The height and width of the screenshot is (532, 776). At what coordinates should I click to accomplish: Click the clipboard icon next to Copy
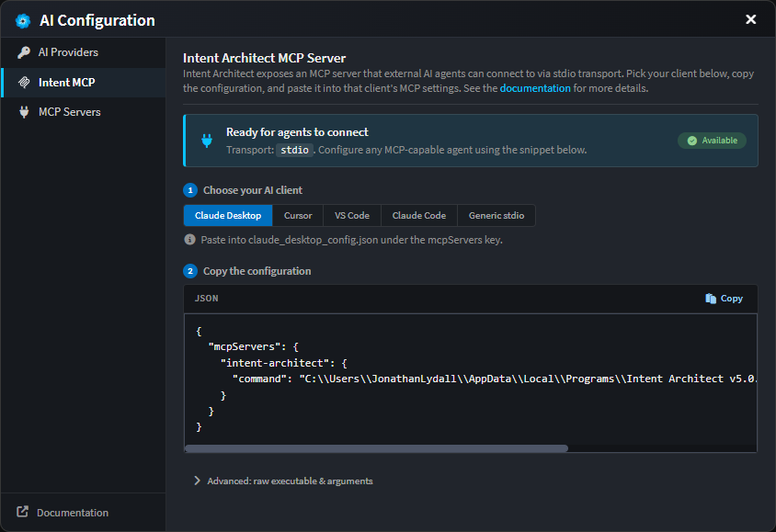[711, 299]
